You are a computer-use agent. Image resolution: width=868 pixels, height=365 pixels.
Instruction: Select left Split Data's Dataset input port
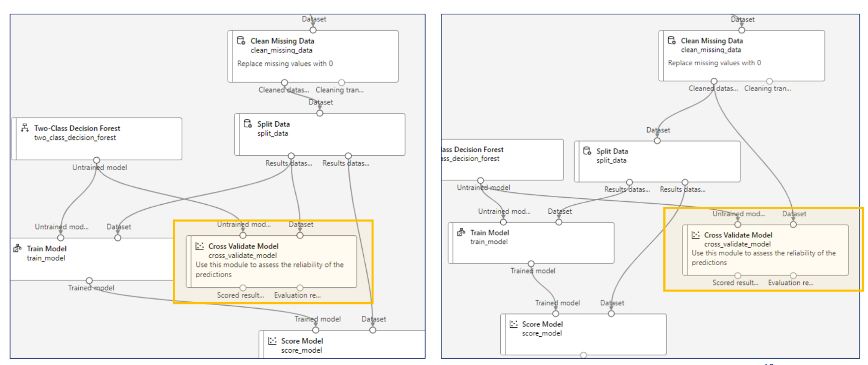coord(320,113)
